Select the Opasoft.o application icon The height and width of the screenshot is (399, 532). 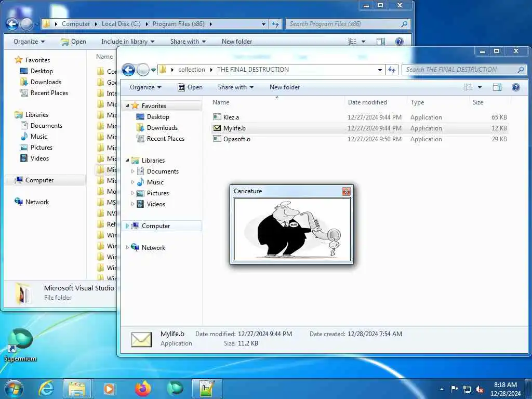click(217, 139)
